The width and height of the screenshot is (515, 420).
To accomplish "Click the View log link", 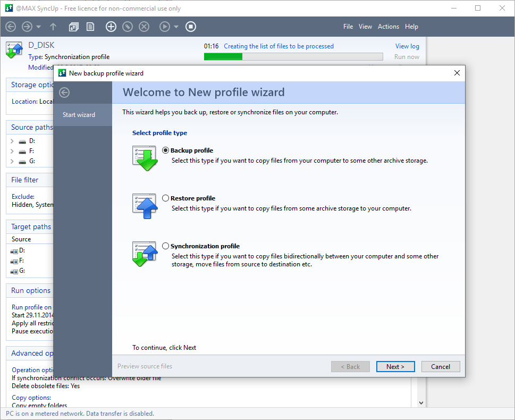I will 407,46.
